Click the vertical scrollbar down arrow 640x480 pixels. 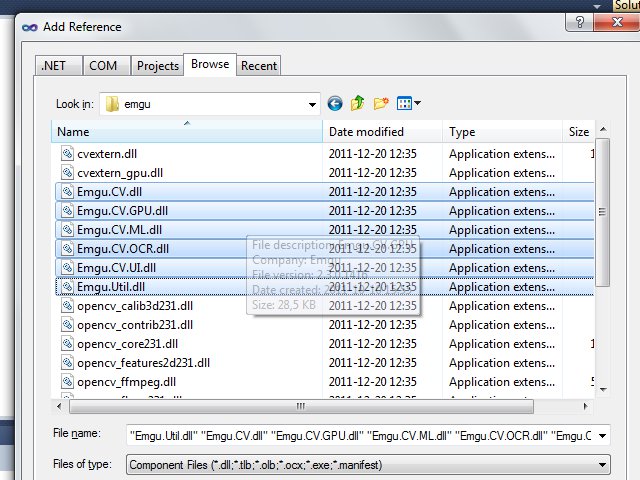click(x=603, y=389)
